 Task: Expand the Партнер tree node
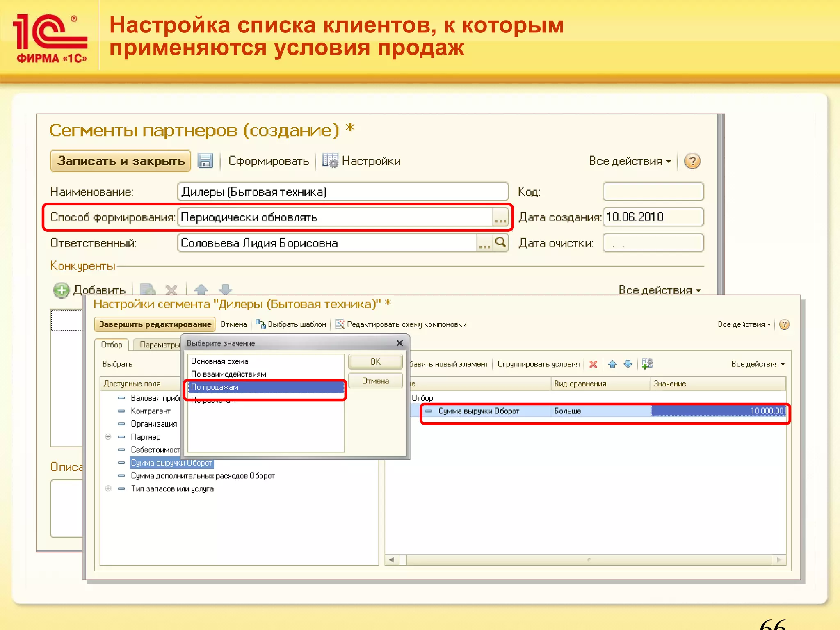pos(108,437)
